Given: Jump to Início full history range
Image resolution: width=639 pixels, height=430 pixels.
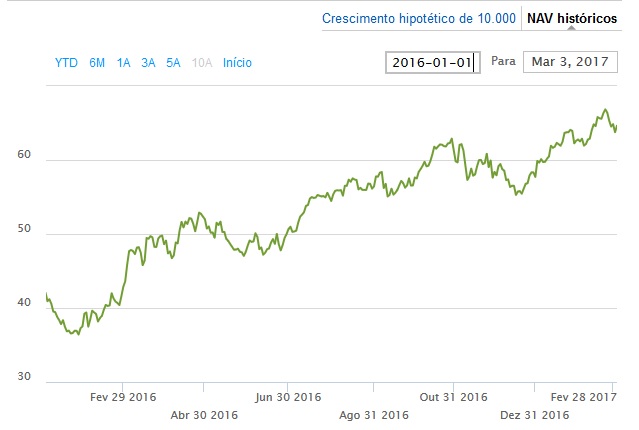Looking at the screenshot, I should (x=238, y=63).
